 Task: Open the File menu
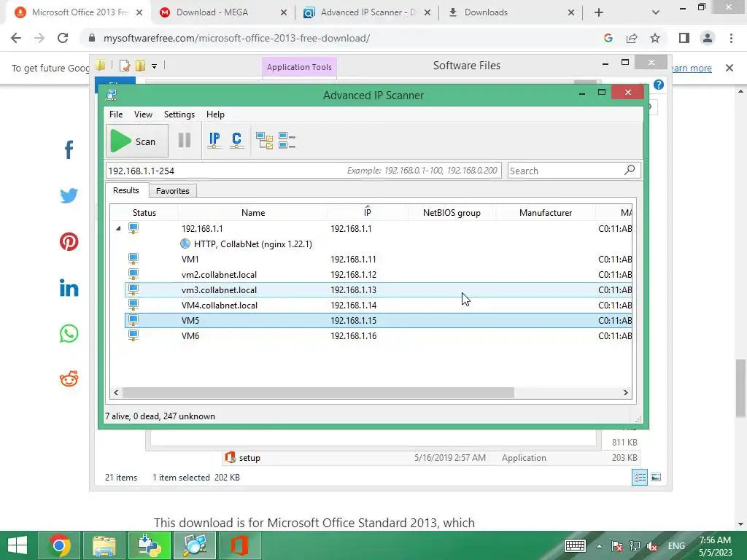(116, 114)
